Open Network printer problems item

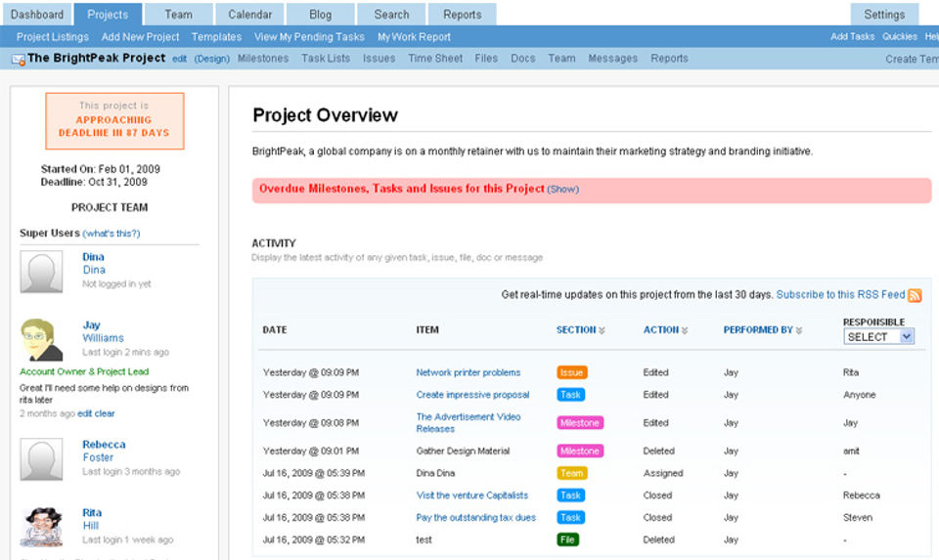pos(469,372)
